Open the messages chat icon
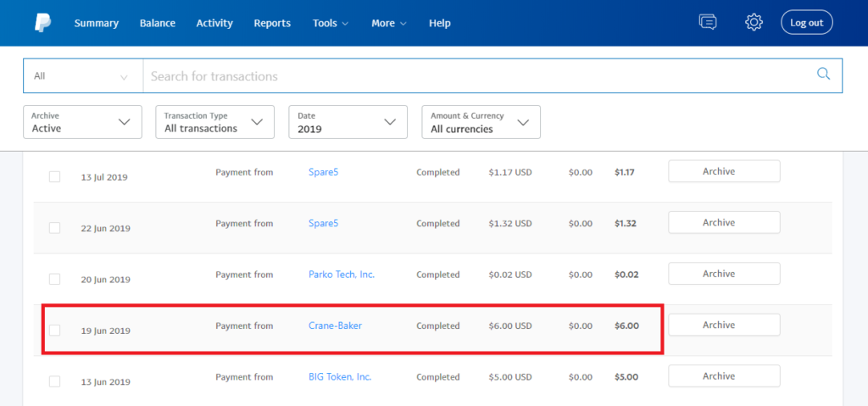 pos(708,23)
